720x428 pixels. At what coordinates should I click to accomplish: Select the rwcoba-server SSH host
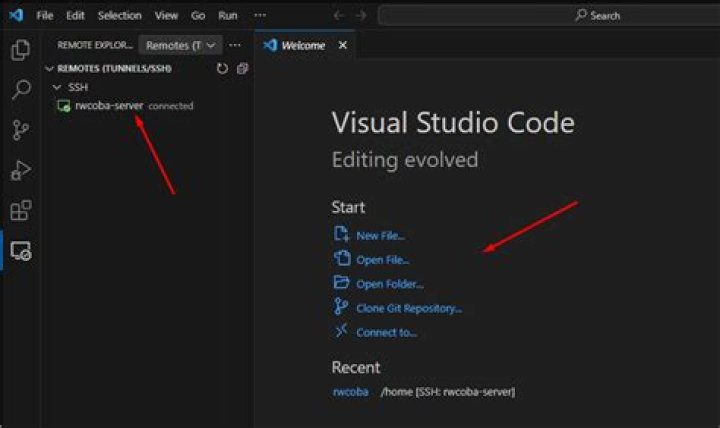[109, 106]
